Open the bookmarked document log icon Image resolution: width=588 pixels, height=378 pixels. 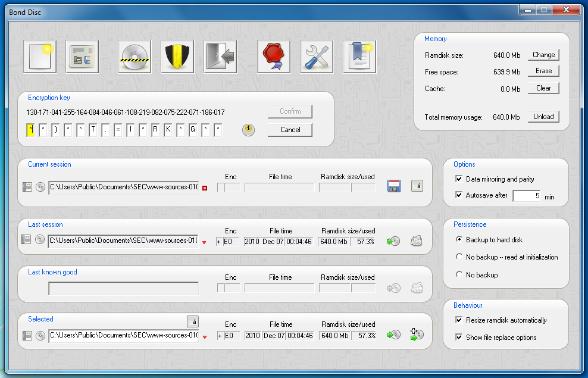pyautogui.click(x=359, y=56)
